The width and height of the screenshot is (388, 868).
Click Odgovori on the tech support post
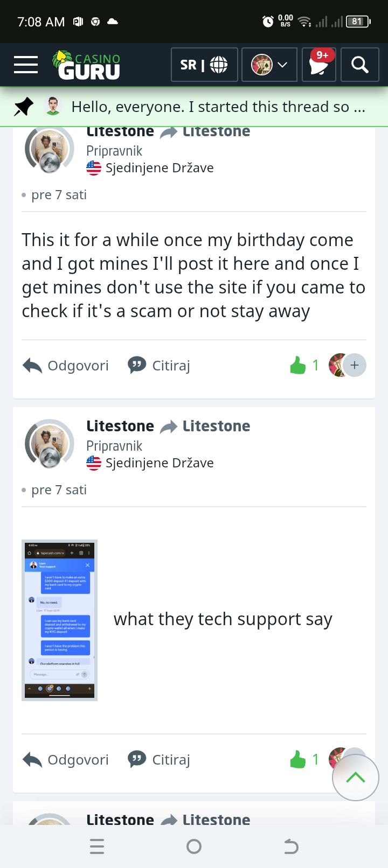pos(66,760)
